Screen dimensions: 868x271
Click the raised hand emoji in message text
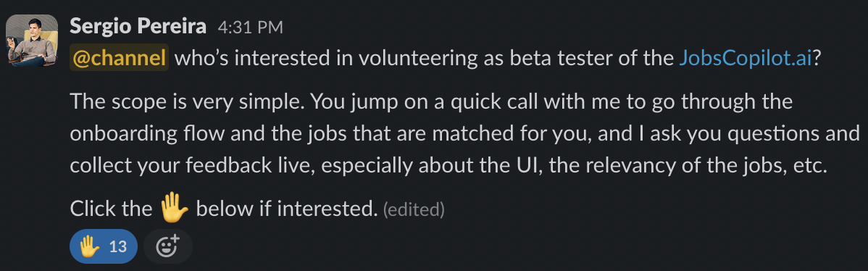tap(174, 208)
